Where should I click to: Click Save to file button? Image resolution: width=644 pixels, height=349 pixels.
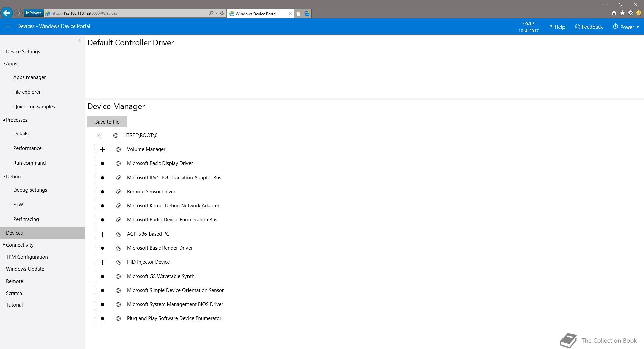pos(107,122)
